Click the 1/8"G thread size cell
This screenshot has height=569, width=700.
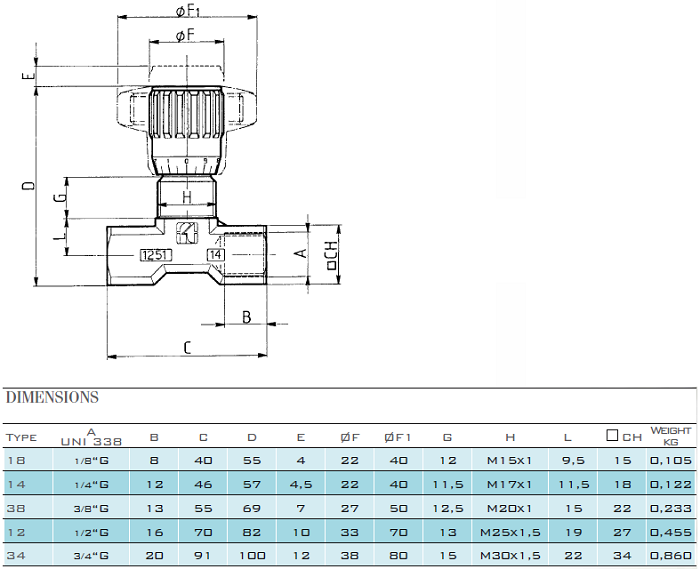pyautogui.click(x=91, y=460)
